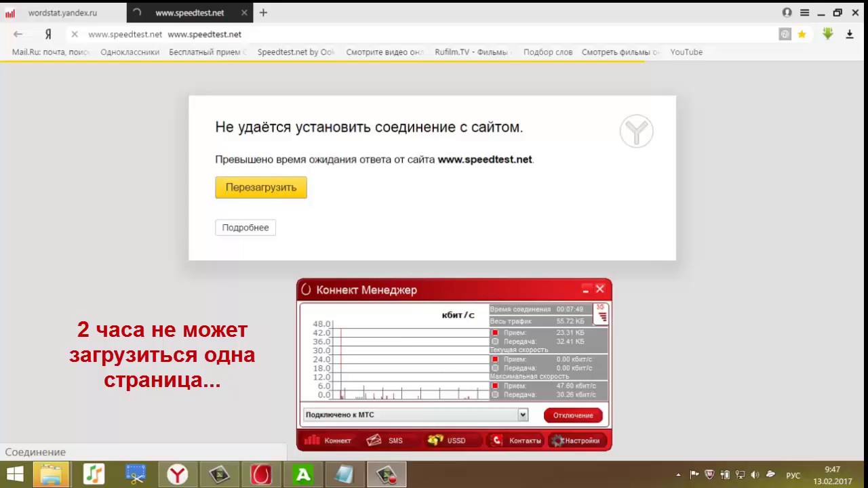Click the Action Center flag icon in tray
The height and width of the screenshot is (488, 868).
(694, 475)
